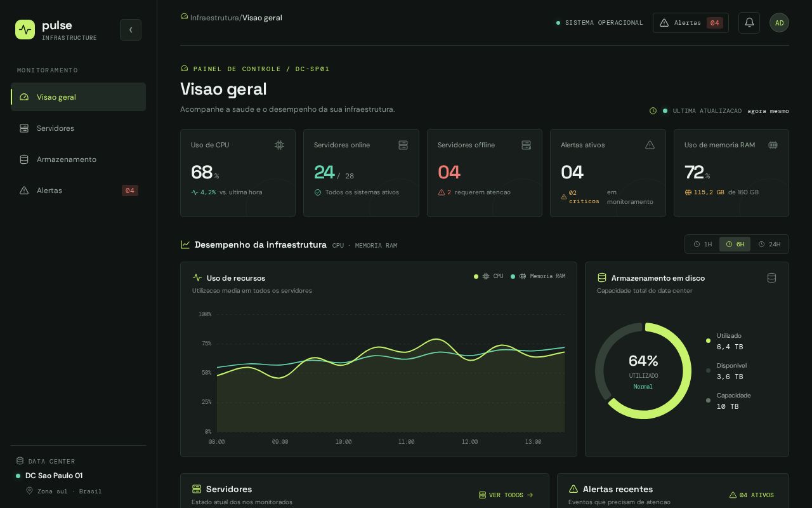
Task: Click the memory icon on Uso de memoria RAM card
Action: click(x=773, y=145)
